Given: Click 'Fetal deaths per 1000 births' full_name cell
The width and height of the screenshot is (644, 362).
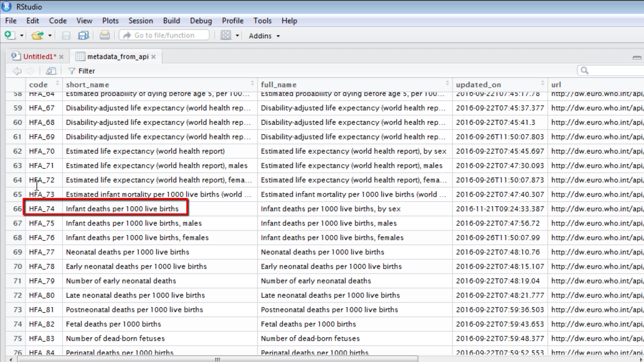Looking at the screenshot, I should pyautogui.click(x=355, y=324).
